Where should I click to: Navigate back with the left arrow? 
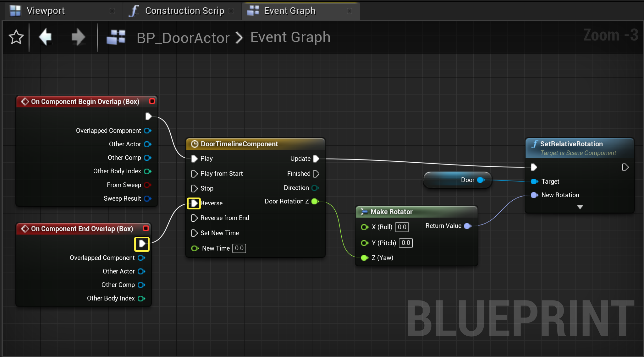coord(45,37)
